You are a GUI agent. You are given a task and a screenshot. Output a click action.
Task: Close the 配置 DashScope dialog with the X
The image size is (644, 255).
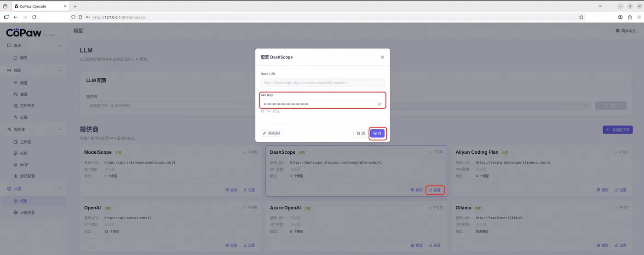382,57
